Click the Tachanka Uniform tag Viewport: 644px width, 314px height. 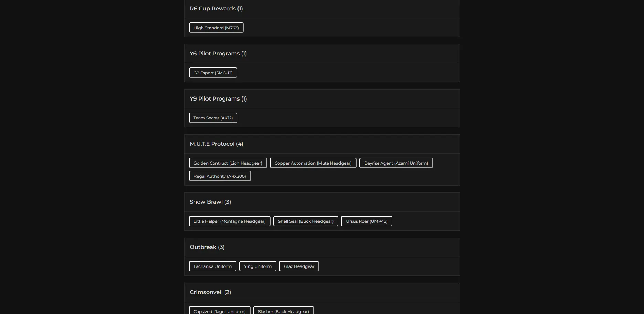click(212, 266)
